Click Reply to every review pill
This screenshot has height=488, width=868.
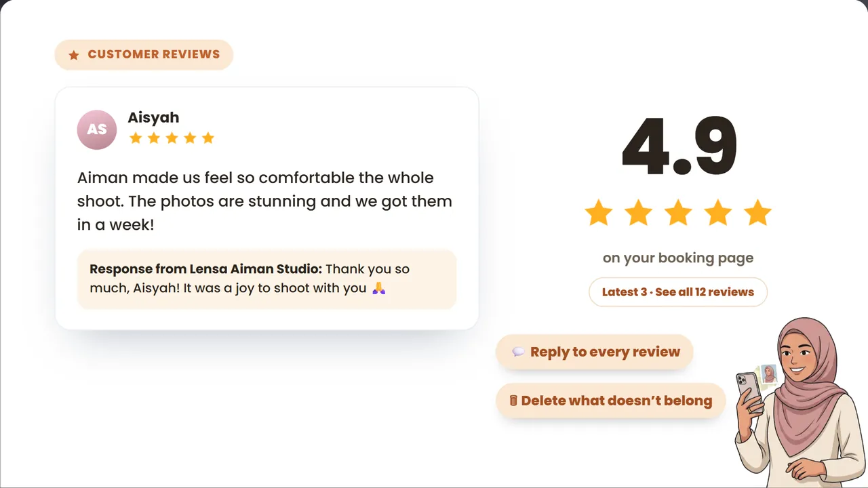tap(595, 352)
